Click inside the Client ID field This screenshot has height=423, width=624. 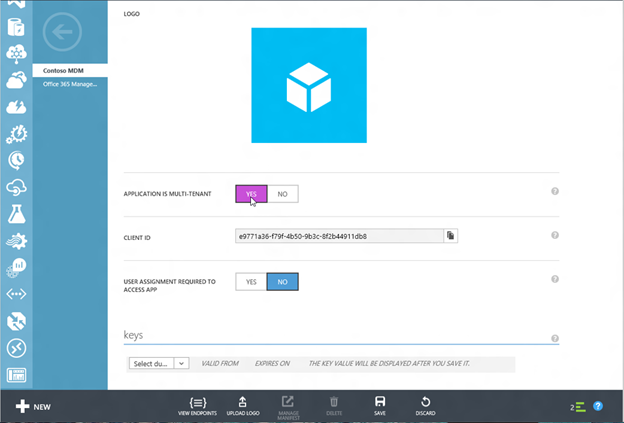(x=338, y=236)
